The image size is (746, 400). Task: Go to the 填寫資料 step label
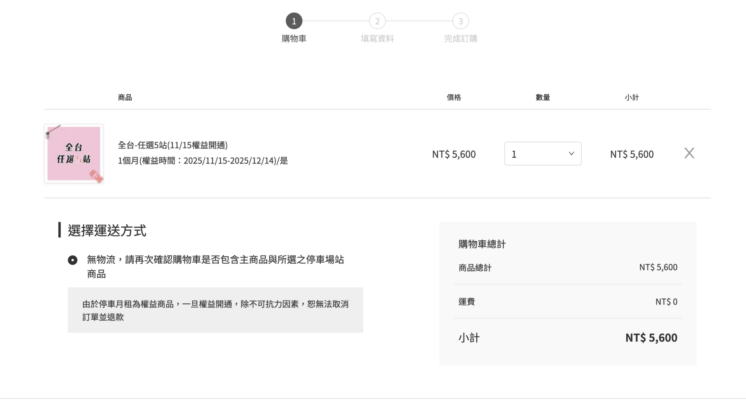tap(377, 39)
